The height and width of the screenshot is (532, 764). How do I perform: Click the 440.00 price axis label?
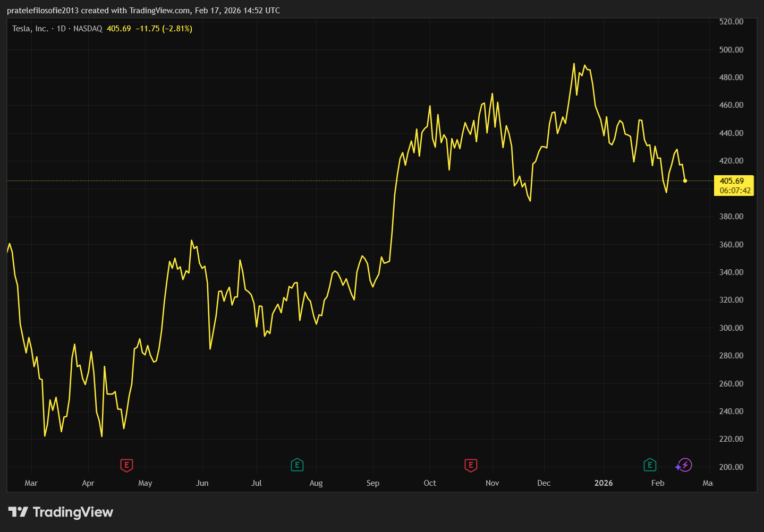point(731,133)
